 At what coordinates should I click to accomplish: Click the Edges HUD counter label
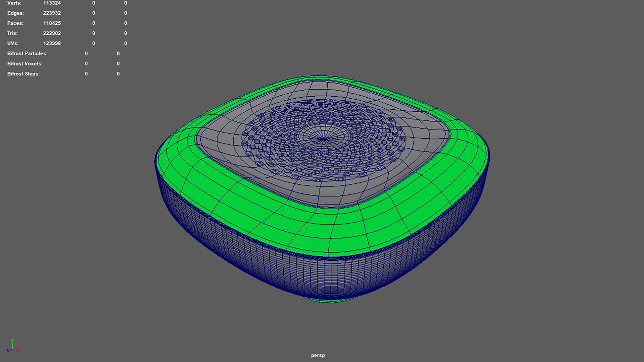[x=15, y=13]
